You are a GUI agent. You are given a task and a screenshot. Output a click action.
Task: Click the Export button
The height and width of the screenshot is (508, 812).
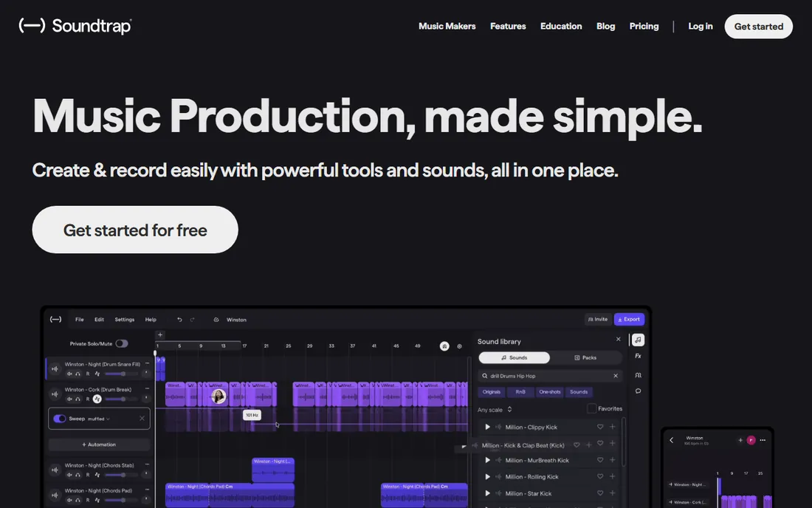coord(629,320)
